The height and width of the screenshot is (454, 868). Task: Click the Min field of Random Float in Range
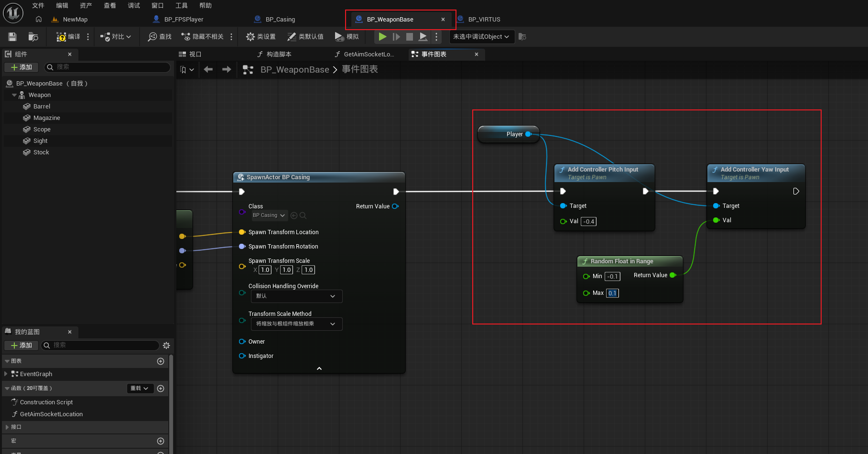[612, 277]
